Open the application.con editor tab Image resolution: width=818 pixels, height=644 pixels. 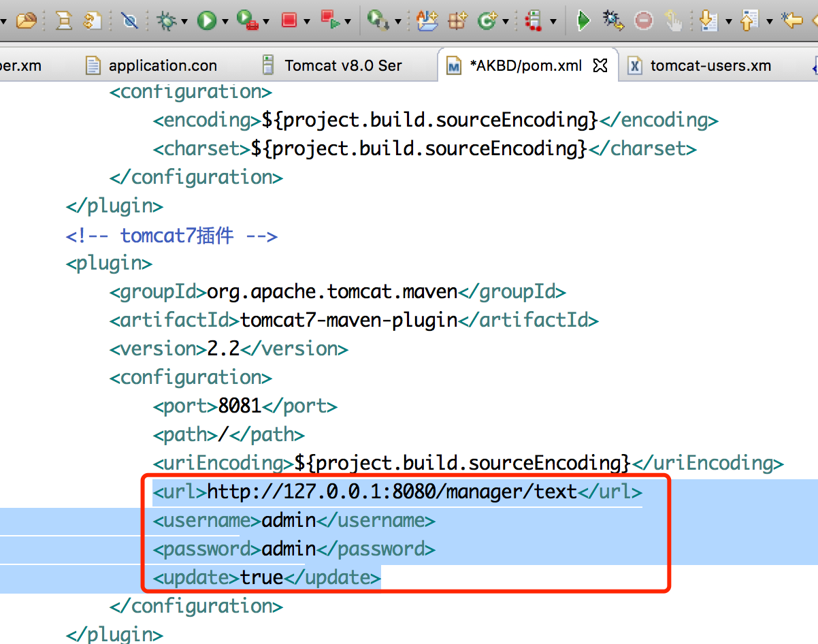(162, 66)
